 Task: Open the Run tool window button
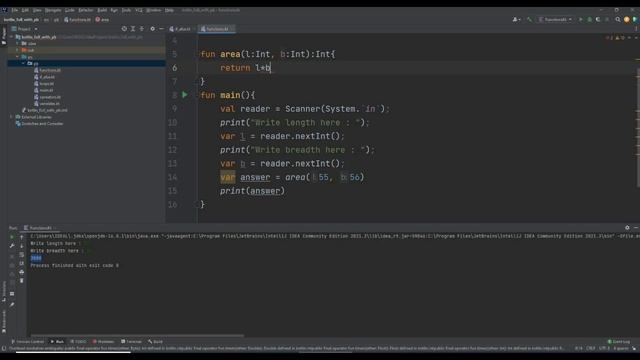click(57, 342)
